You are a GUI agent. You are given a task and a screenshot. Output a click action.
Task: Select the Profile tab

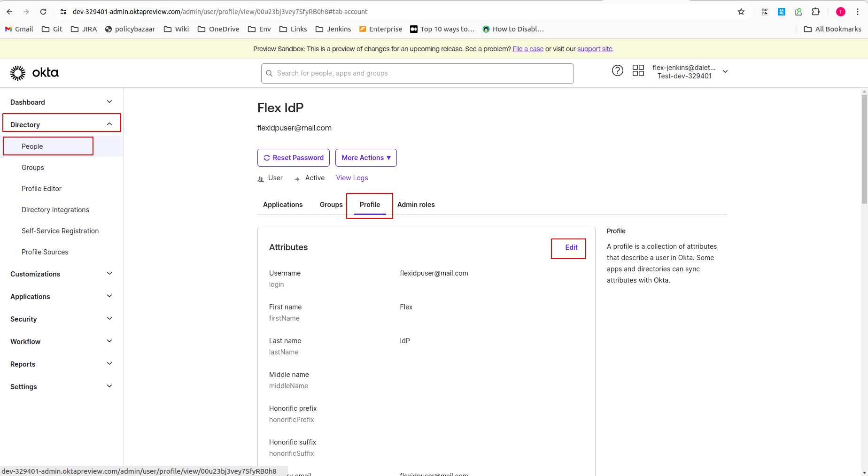click(370, 205)
